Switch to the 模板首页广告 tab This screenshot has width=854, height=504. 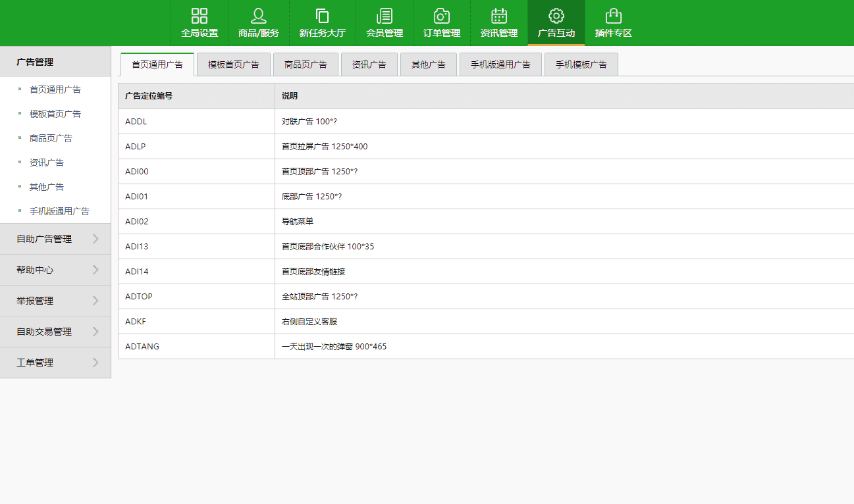(x=234, y=64)
